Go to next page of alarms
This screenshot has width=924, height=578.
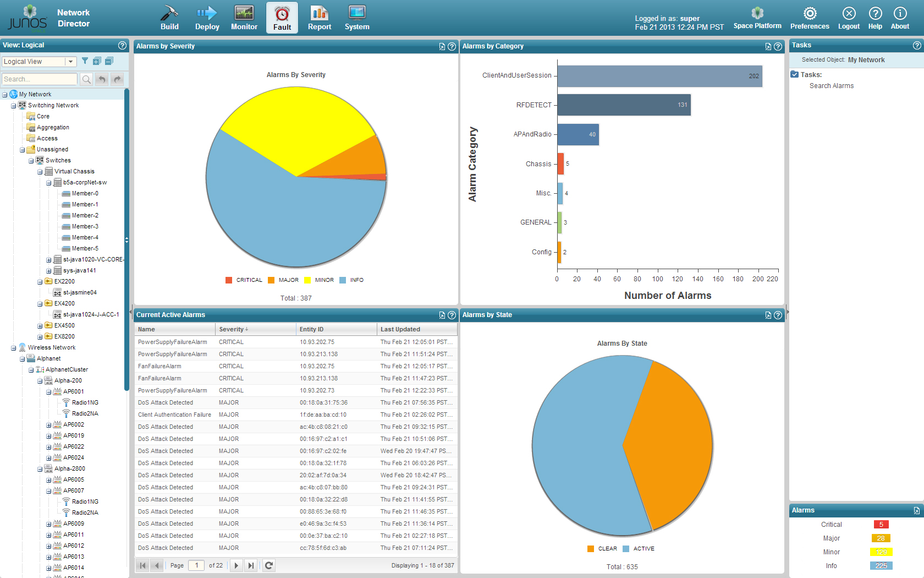[x=237, y=565]
